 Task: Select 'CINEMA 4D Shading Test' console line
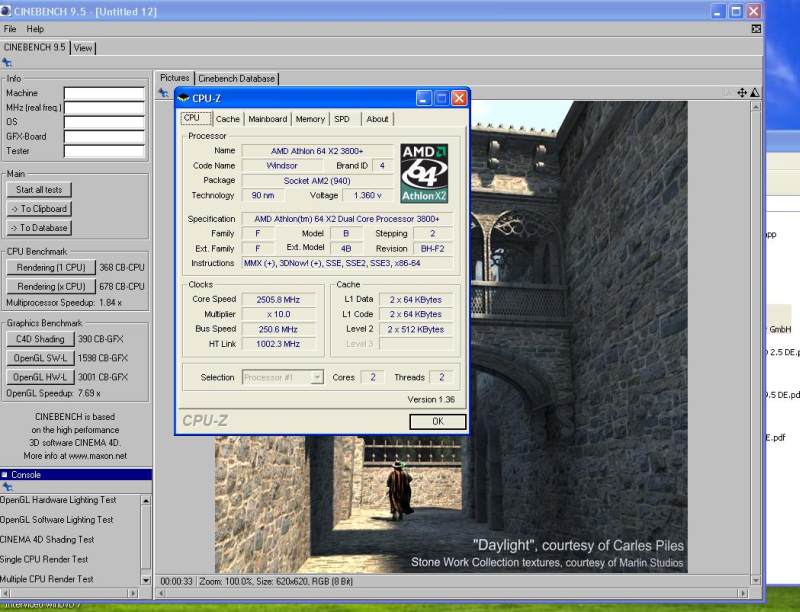[47, 540]
